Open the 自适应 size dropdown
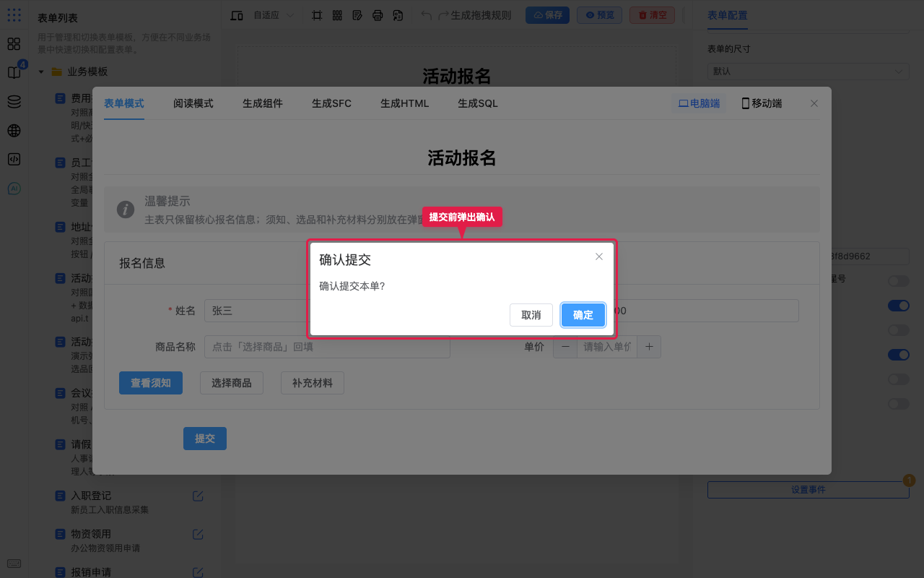Viewport: 924px width, 578px height. [x=273, y=15]
